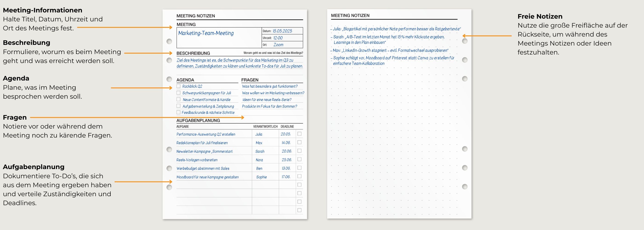The height and width of the screenshot is (230, 644).
Task: Click the 'Marketing-Team-Meeting' title field
Action: [206, 33]
